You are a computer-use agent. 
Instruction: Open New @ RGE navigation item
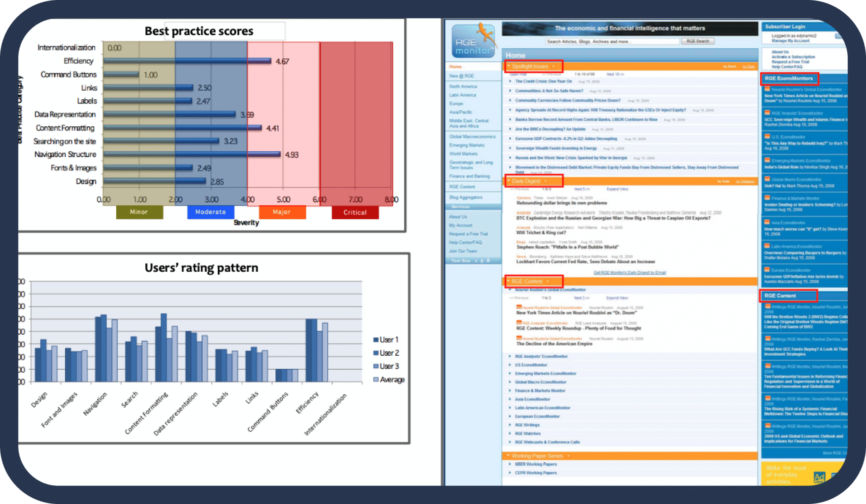pyautogui.click(x=461, y=76)
